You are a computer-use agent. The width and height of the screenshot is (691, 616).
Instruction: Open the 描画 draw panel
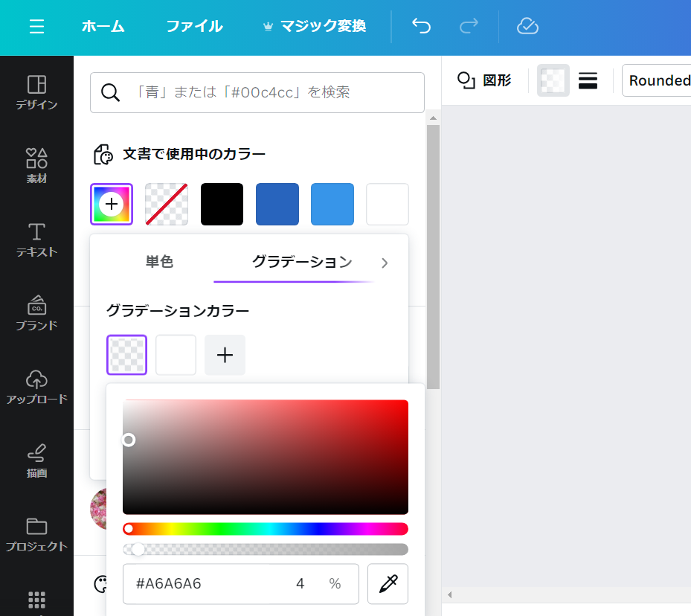point(36,460)
